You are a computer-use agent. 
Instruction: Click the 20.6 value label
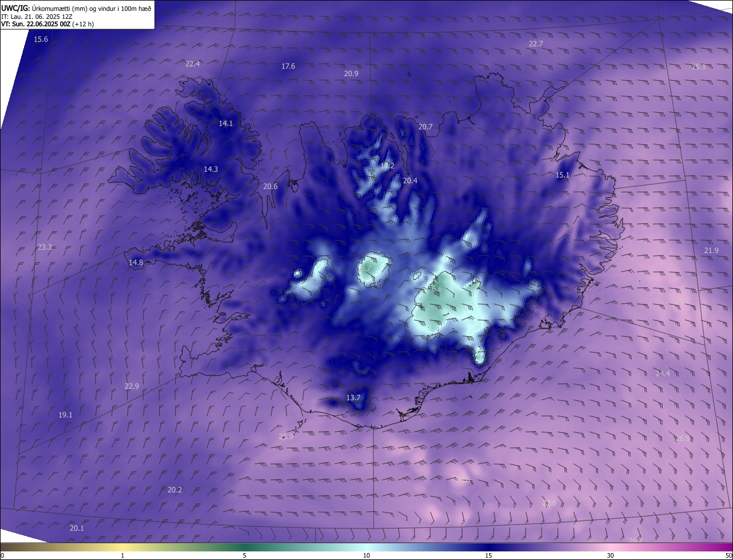point(270,187)
